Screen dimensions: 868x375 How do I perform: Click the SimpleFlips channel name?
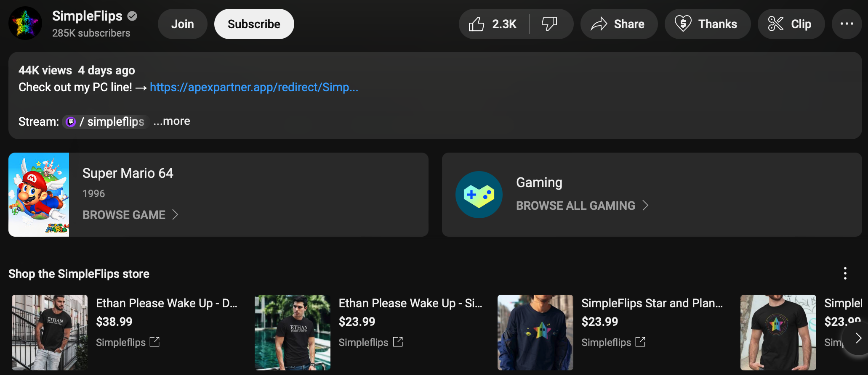click(x=87, y=16)
